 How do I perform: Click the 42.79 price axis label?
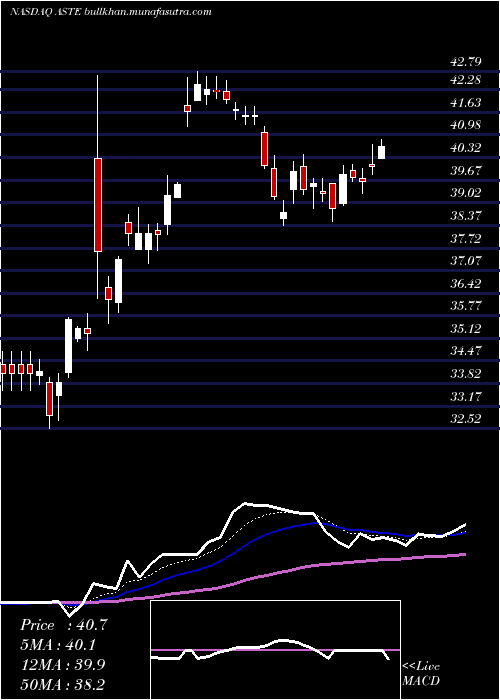466,61
